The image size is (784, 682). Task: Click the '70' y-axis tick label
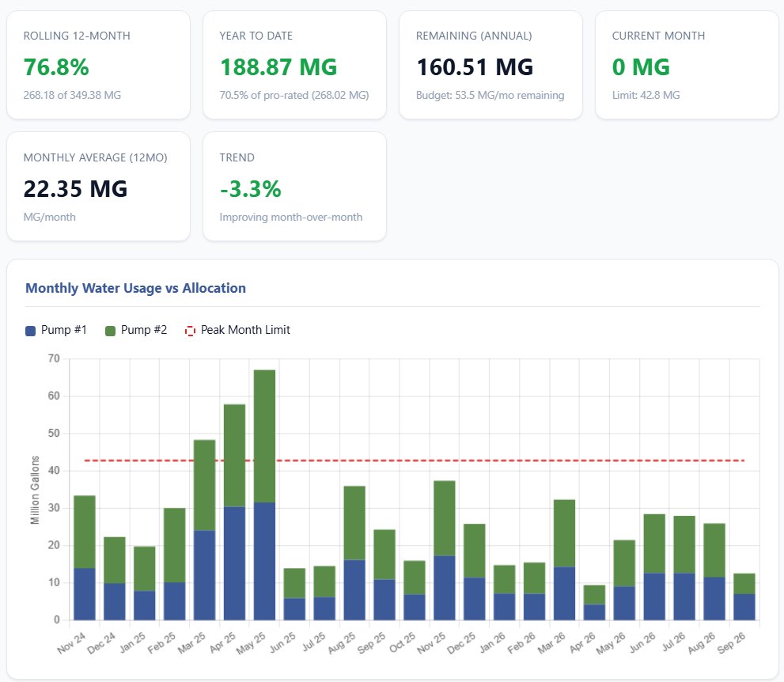coord(54,358)
